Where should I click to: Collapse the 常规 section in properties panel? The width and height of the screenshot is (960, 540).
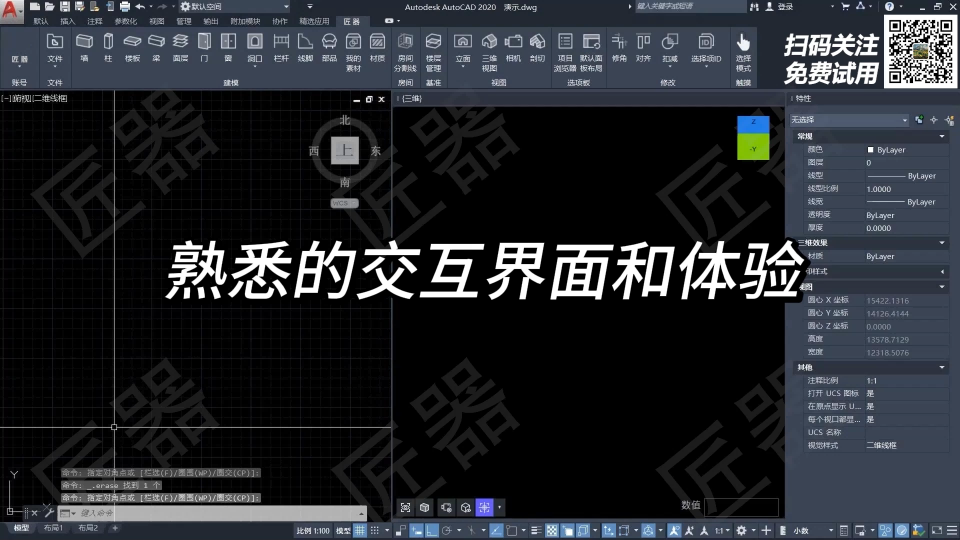tap(942, 137)
